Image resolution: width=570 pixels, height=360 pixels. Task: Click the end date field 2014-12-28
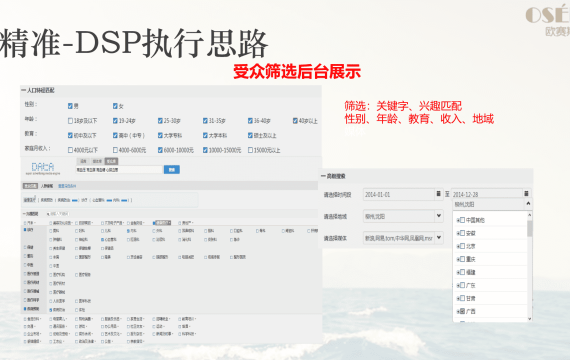pyautogui.click(x=487, y=194)
